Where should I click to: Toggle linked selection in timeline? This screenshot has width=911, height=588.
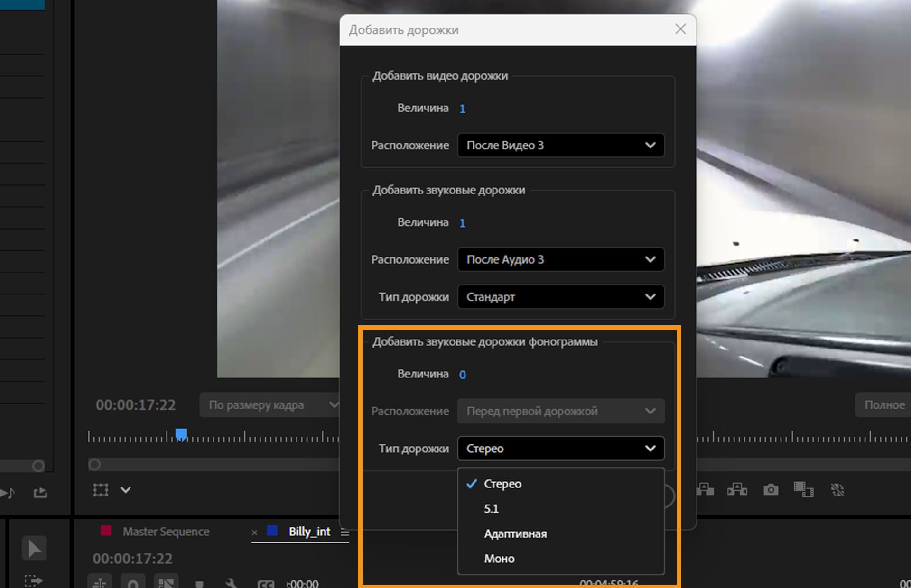[x=166, y=583]
